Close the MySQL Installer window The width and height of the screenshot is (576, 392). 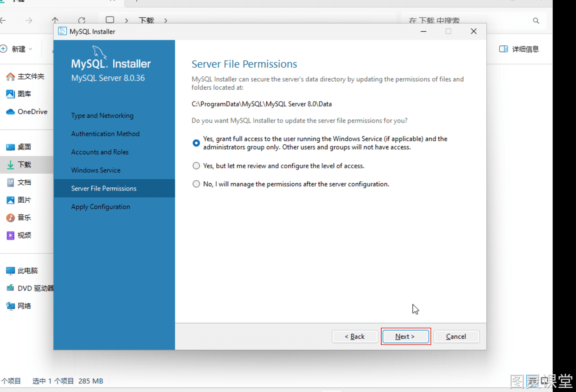coord(474,31)
